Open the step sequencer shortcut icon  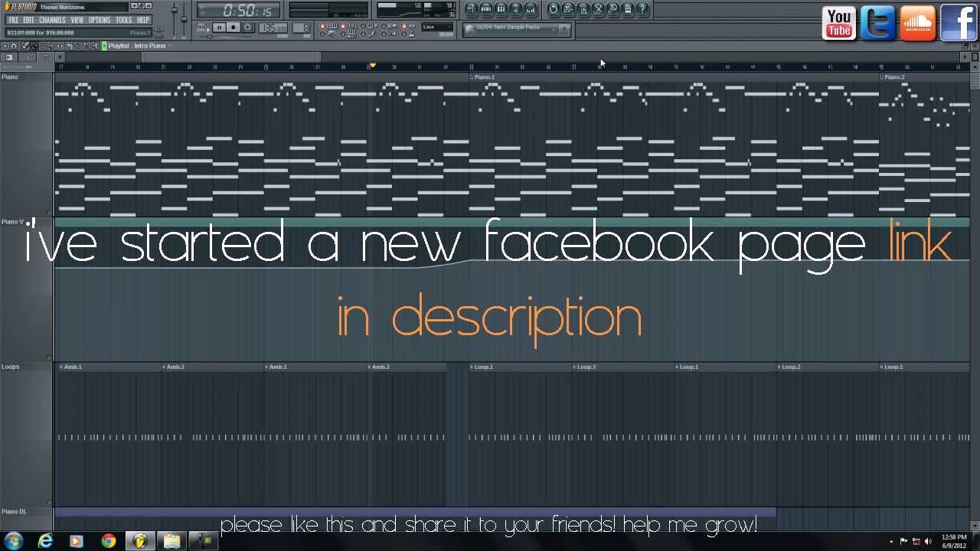[x=486, y=9]
